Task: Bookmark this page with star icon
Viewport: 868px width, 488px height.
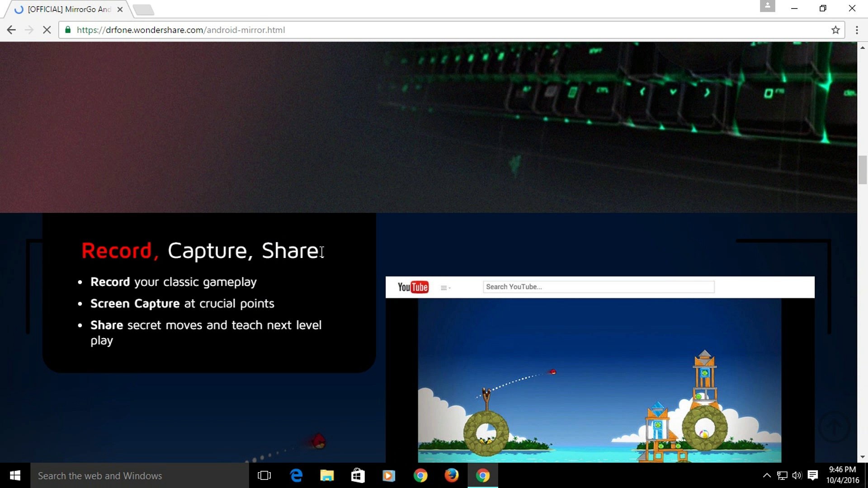Action: click(x=835, y=30)
